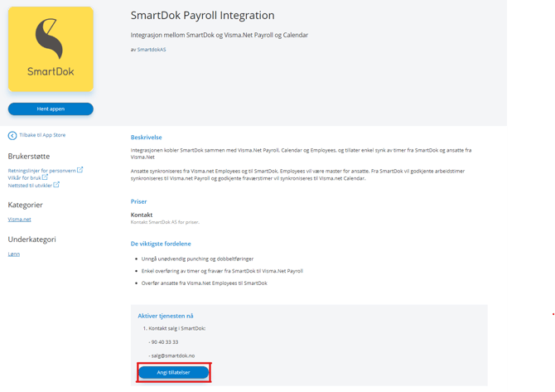This screenshot has height=392, width=555.
Task: Click the back arrow circle icon
Action: click(x=12, y=135)
